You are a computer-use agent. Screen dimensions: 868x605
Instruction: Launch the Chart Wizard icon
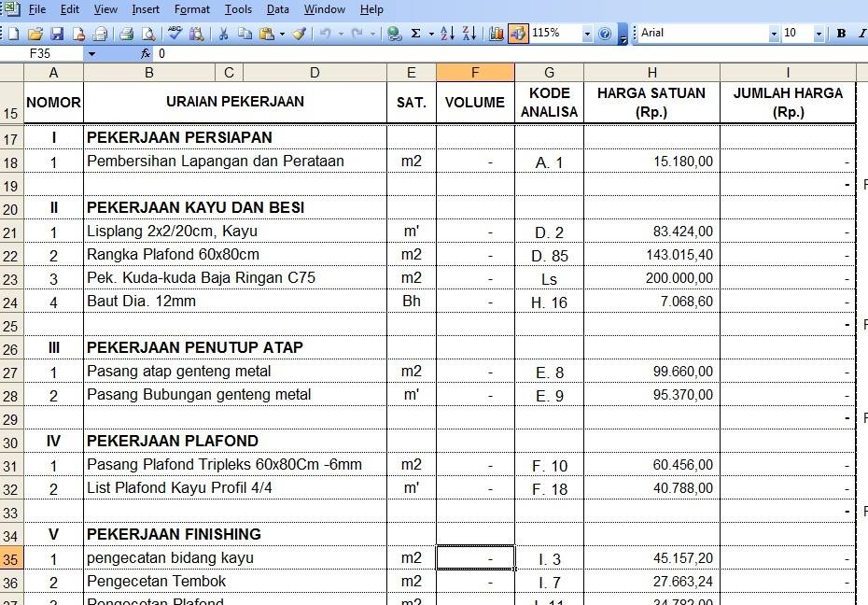coord(497,34)
